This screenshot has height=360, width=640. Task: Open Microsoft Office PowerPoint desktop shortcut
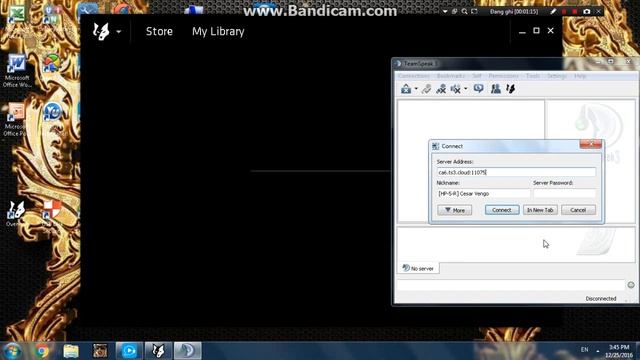[x=16, y=120]
